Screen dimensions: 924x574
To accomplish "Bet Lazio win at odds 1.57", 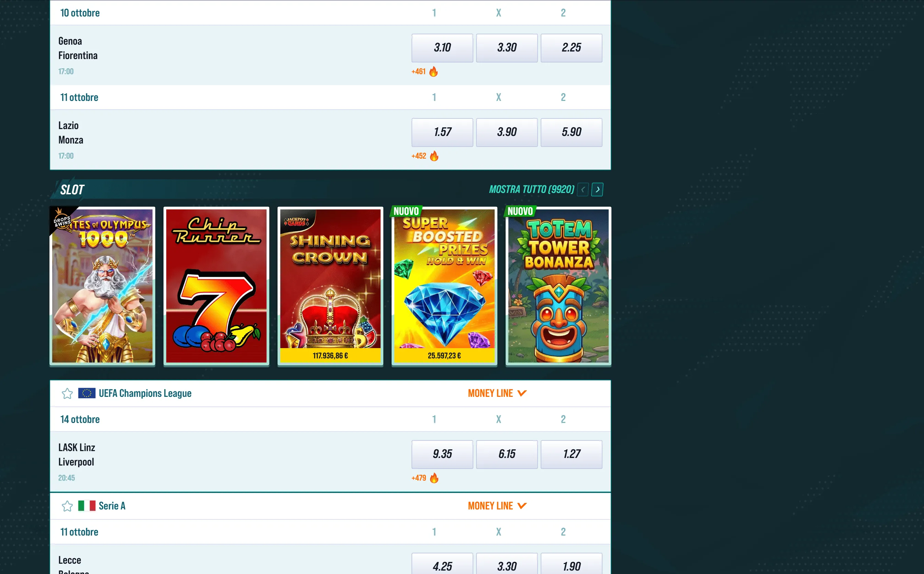I will coord(442,133).
